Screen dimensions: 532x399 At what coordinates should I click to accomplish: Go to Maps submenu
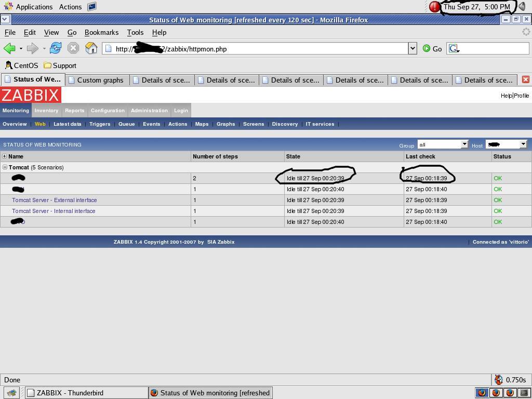(x=202, y=124)
